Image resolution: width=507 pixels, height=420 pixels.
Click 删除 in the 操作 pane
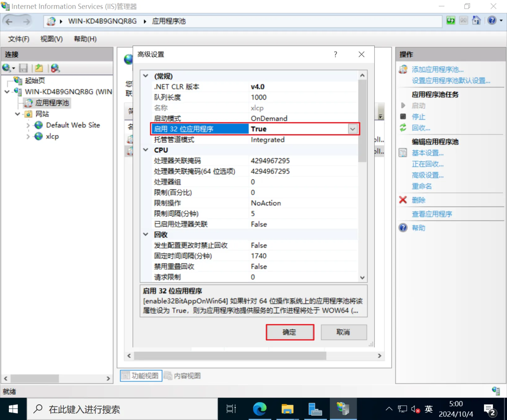click(x=418, y=200)
